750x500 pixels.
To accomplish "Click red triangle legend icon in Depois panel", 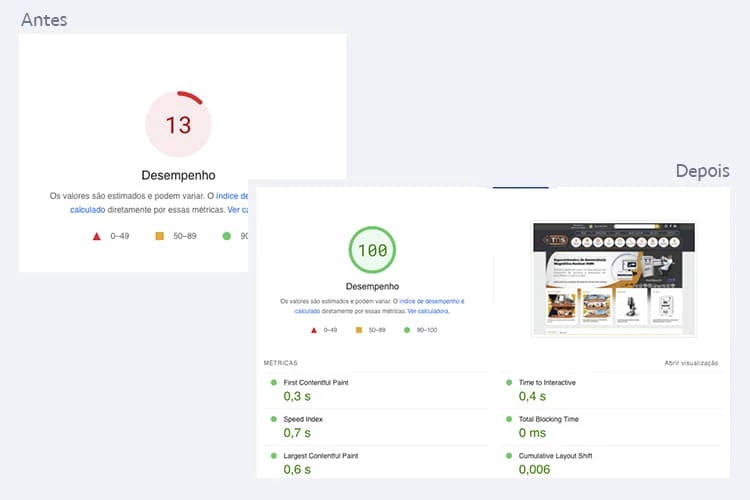I will (314, 329).
